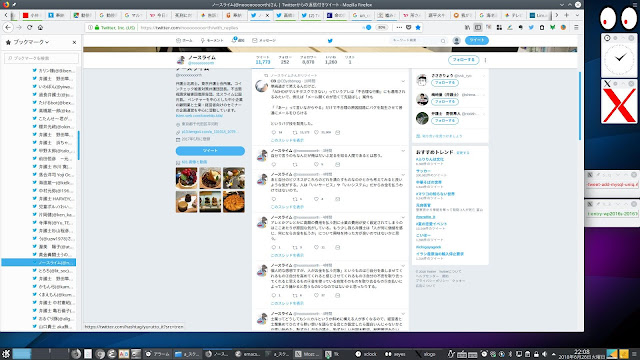Open the round pie photo thumbnail
Viewport: 640px width, 360px height.
coord(234,202)
